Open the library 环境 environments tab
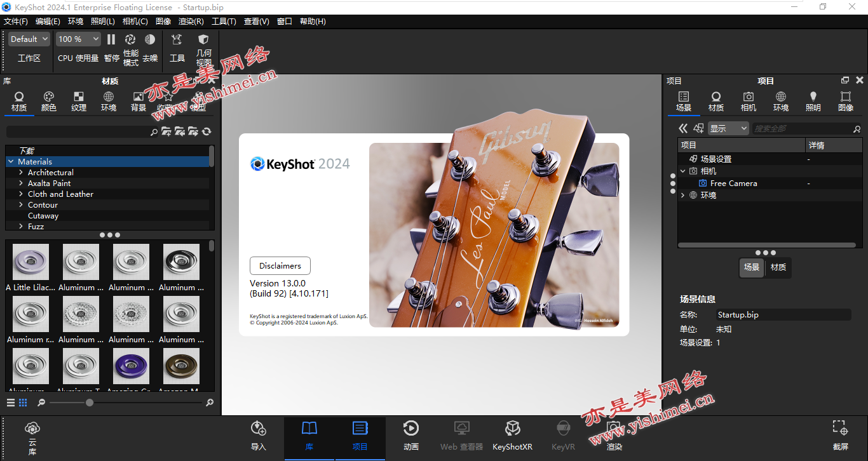 pyautogui.click(x=109, y=102)
